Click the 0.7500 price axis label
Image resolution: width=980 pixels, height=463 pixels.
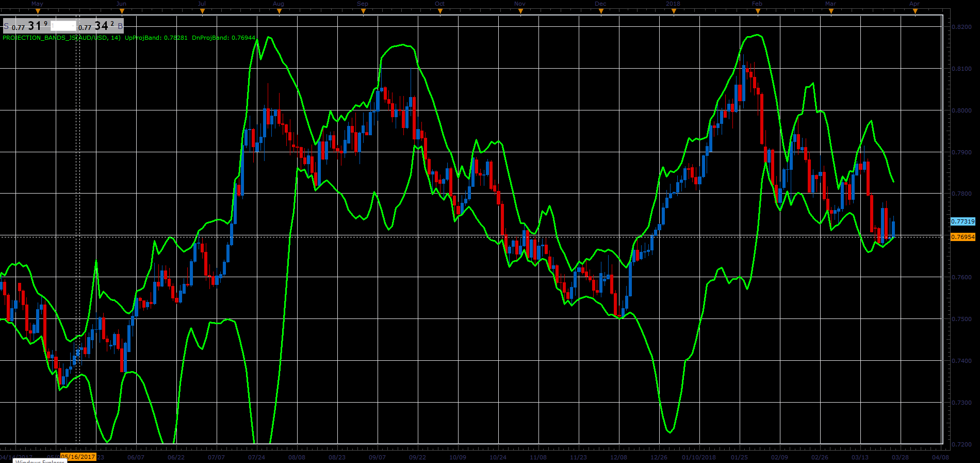961,319
